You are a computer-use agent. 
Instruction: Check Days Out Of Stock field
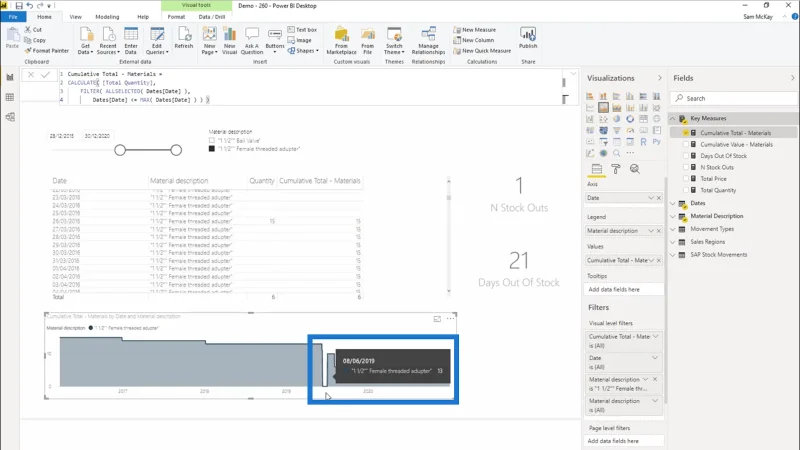click(686, 156)
